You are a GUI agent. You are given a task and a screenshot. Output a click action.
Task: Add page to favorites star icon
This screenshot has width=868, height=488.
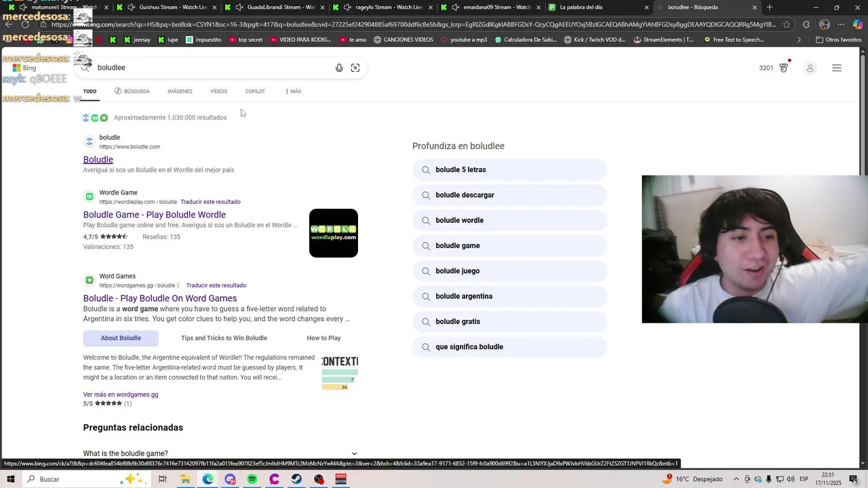pos(787,24)
